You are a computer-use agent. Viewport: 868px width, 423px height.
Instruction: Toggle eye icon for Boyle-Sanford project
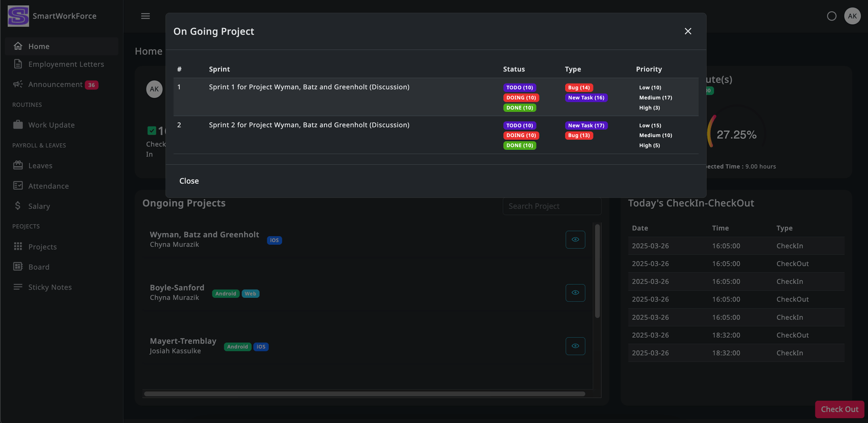575,293
